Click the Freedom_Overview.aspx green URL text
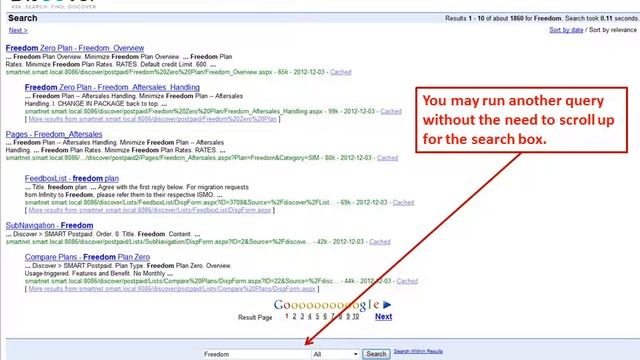This screenshot has height=360, width=640. point(139,72)
